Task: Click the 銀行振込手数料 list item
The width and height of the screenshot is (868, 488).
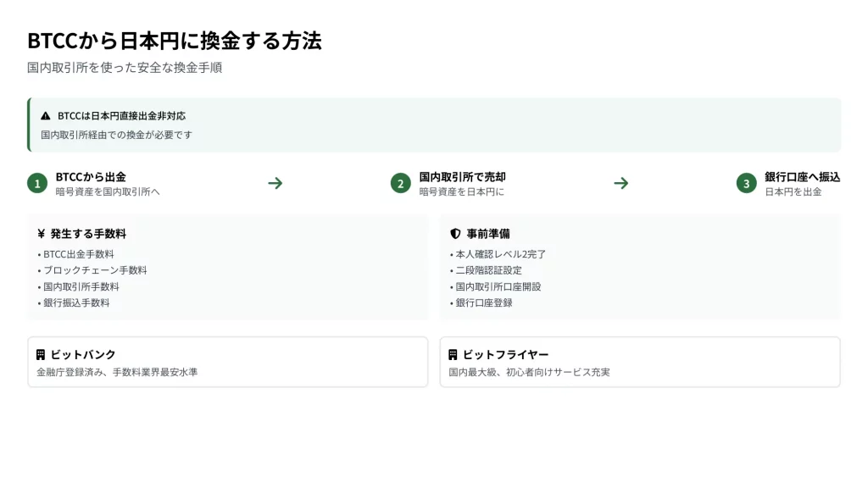Action: (76, 302)
